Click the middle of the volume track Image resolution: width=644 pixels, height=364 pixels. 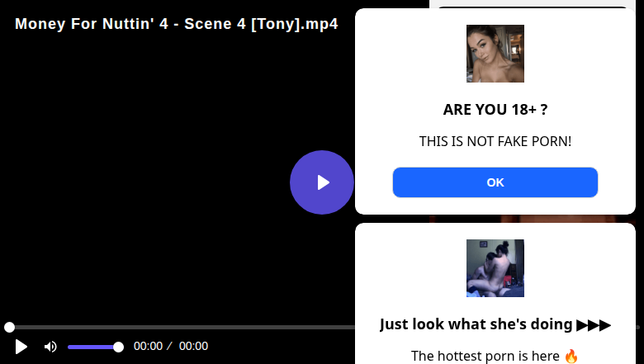click(x=93, y=347)
